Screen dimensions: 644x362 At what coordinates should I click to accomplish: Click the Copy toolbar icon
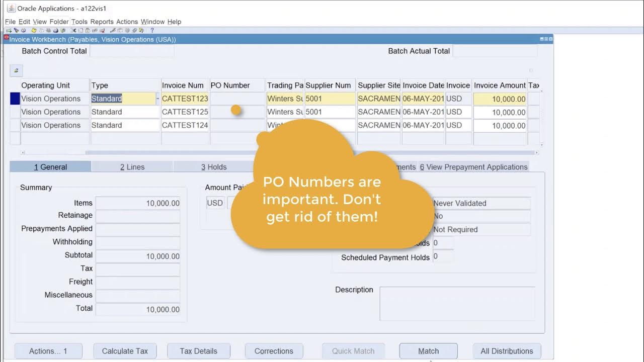coord(80,30)
